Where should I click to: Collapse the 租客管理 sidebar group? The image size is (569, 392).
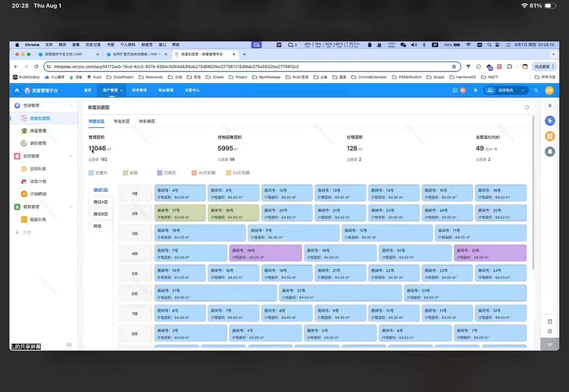71,207
